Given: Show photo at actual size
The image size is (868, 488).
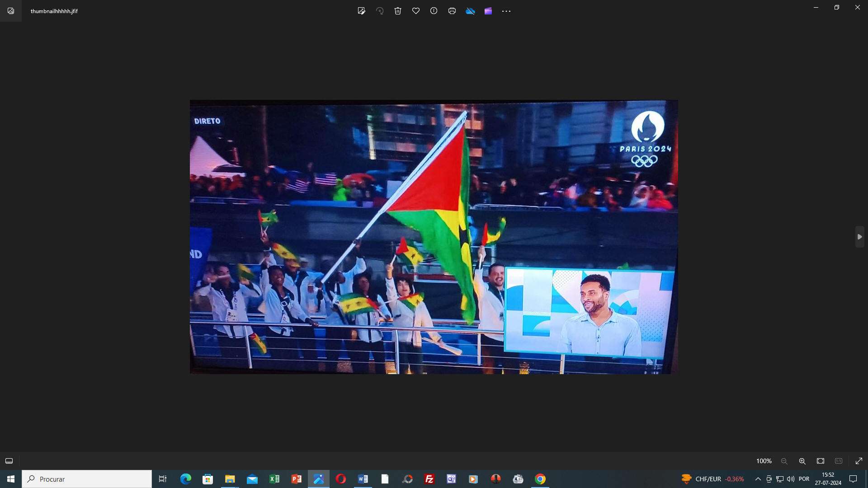Looking at the screenshot, I should point(839,461).
